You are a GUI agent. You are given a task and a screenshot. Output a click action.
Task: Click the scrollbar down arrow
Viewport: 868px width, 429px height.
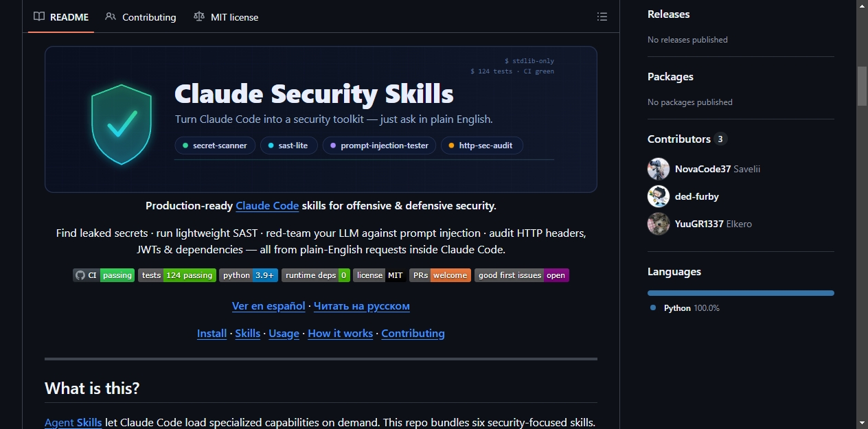pos(862,423)
